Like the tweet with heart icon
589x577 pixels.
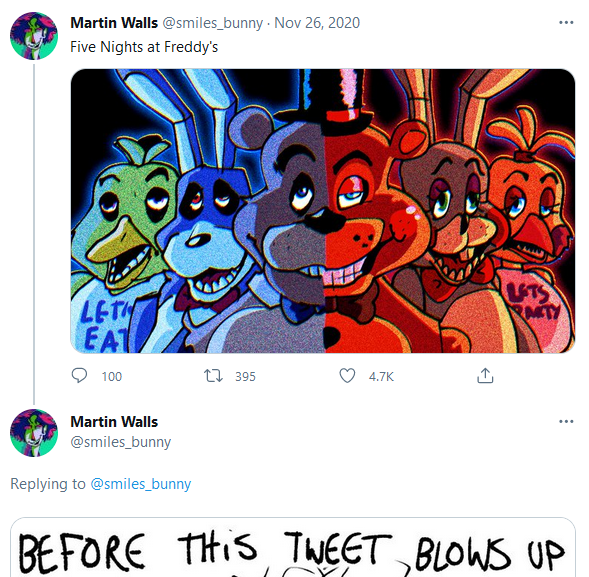coord(347,376)
